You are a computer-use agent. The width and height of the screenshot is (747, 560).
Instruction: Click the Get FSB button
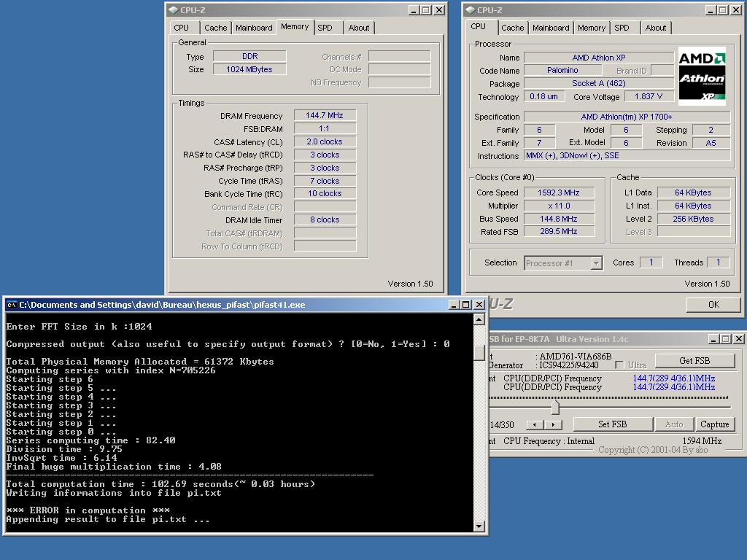pyautogui.click(x=694, y=360)
